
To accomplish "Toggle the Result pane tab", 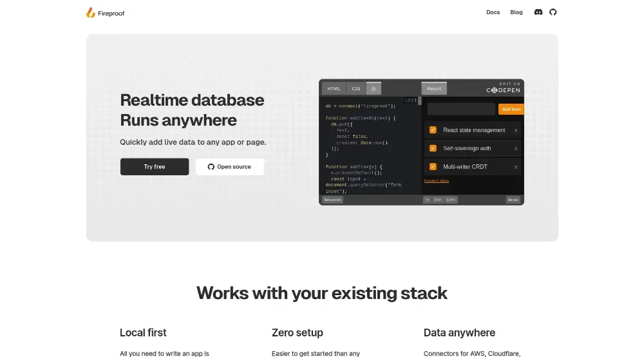I will click(x=434, y=88).
